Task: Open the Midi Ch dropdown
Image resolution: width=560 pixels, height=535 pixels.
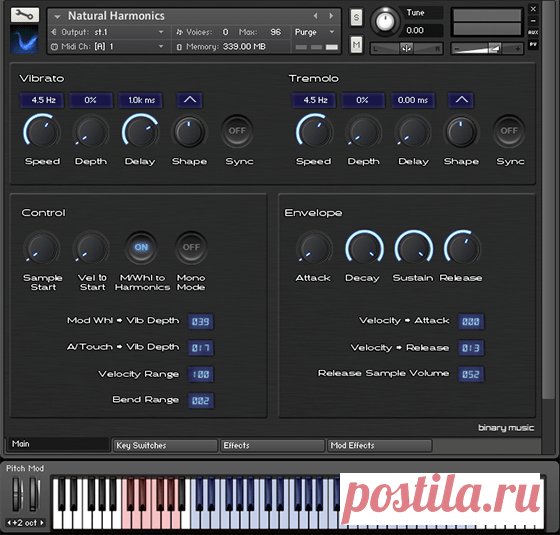Action: coord(108,46)
